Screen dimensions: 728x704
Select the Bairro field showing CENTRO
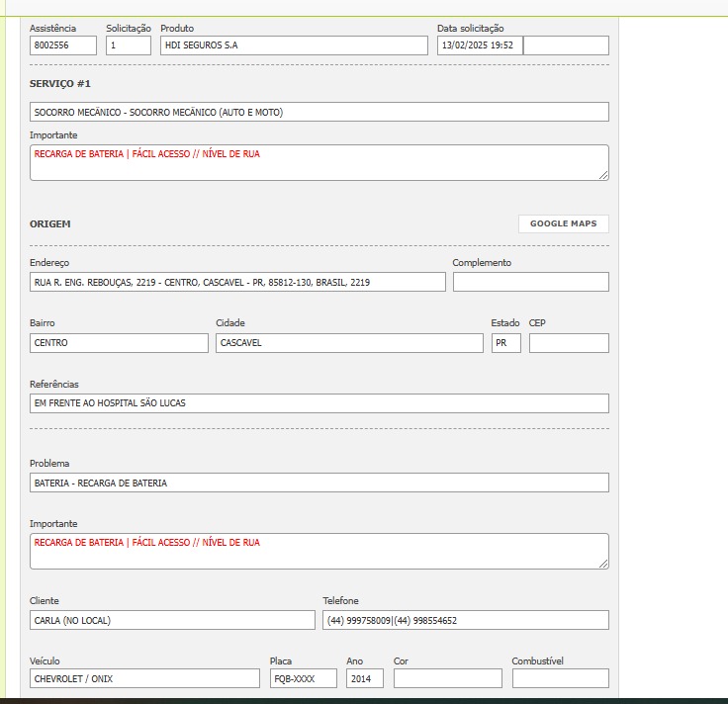point(119,343)
